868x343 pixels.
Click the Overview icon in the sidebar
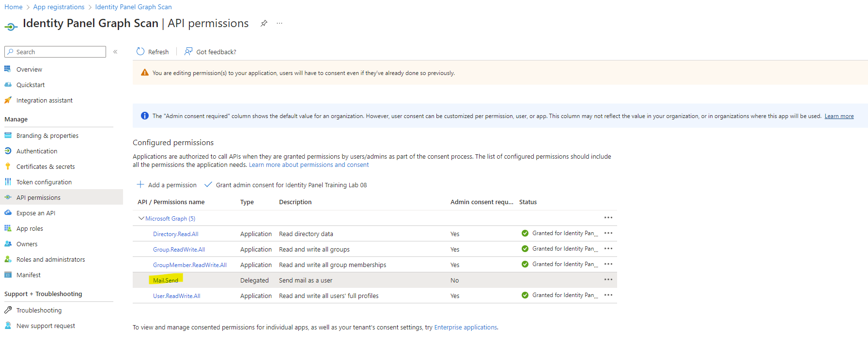pyautogui.click(x=8, y=69)
